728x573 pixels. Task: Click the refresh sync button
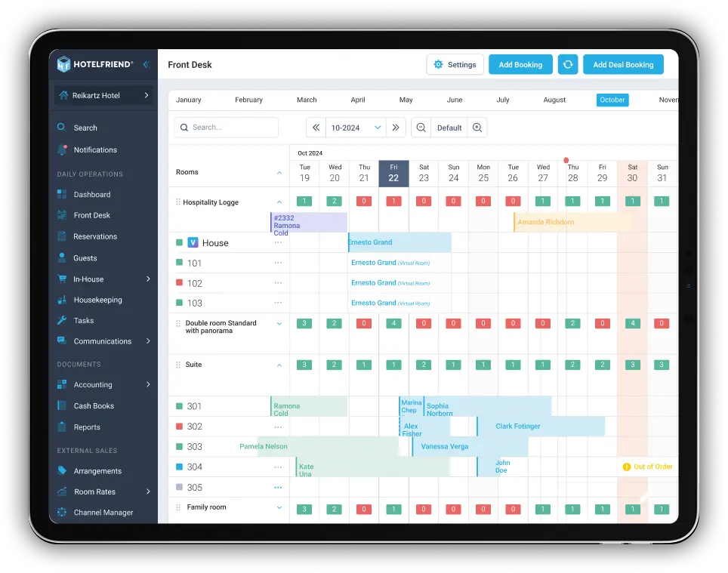pyautogui.click(x=567, y=64)
